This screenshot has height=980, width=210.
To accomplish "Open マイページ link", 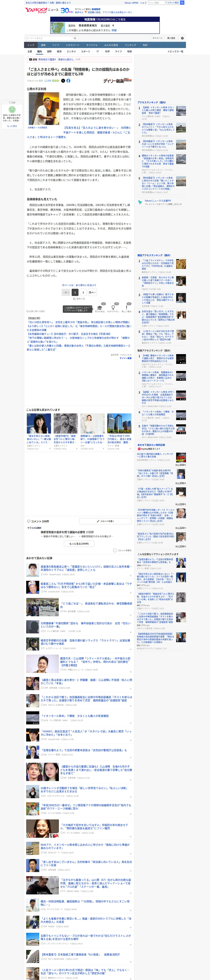I will click(157, 38).
